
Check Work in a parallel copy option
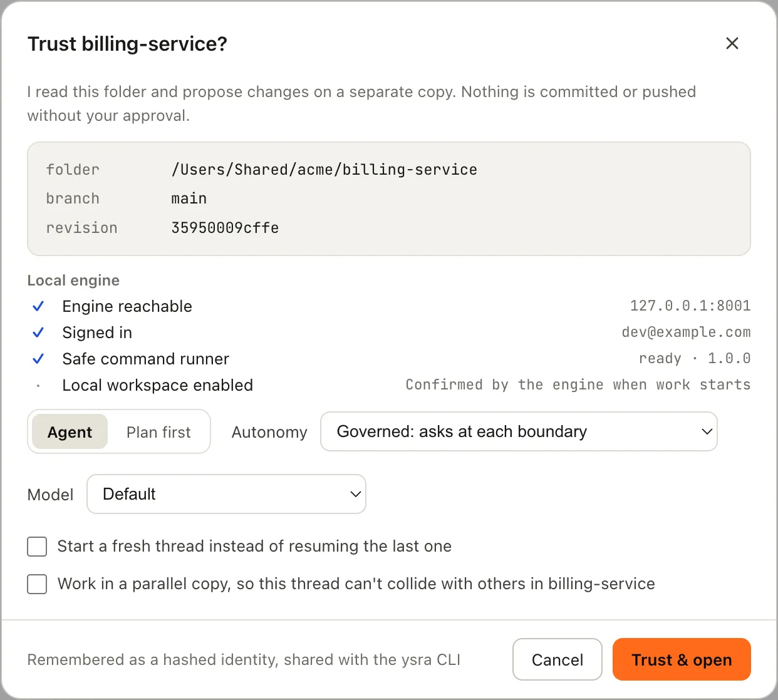pyautogui.click(x=37, y=584)
